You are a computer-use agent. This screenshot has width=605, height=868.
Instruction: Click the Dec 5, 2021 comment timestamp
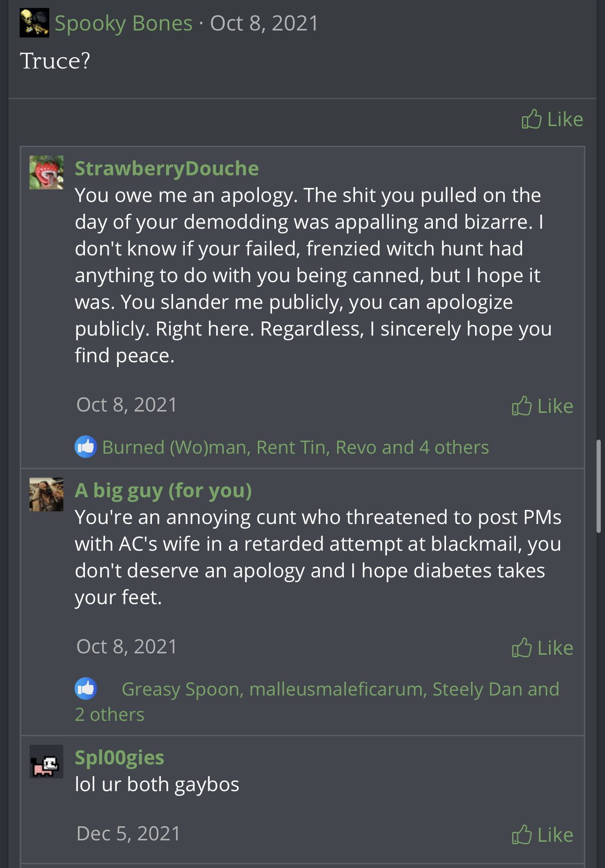click(x=128, y=834)
